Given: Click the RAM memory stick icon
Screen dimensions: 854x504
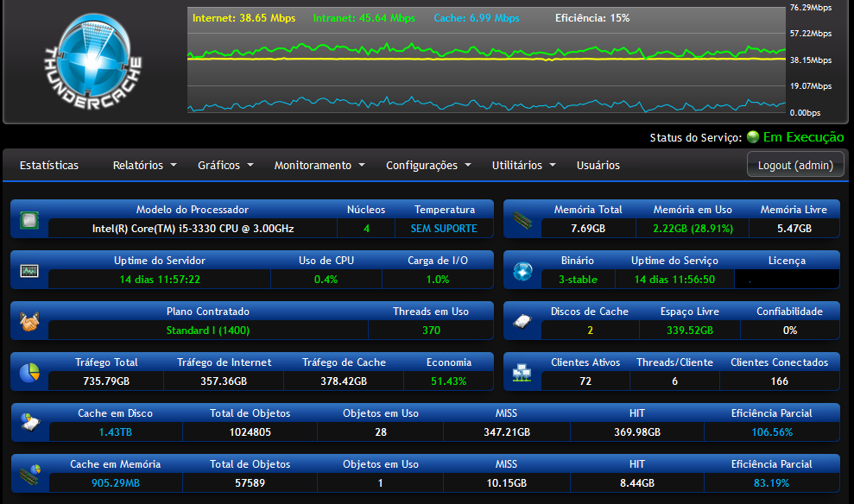Looking at the screenshot, I should [522, 220].
